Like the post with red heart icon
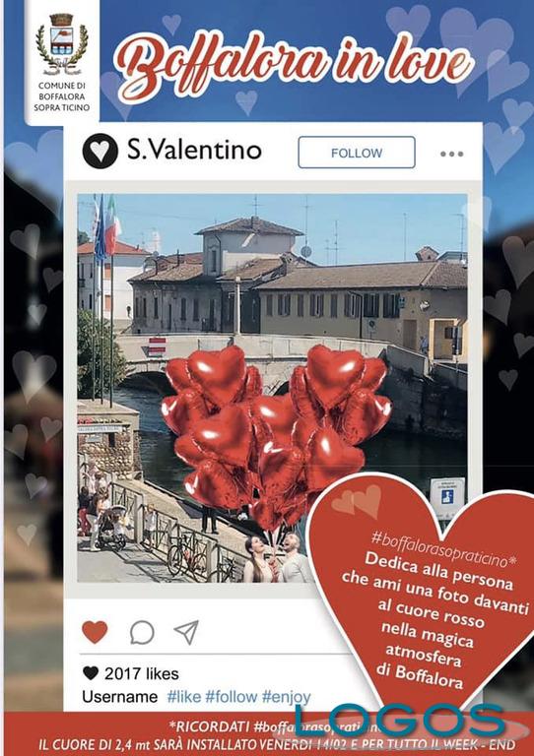 (95, 632)
